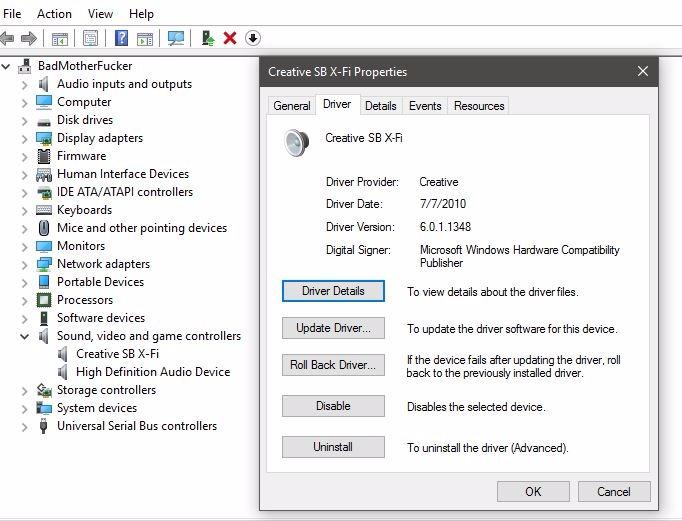
Task: Click the Firmware chip icon
Action: [x=44, y=156]
